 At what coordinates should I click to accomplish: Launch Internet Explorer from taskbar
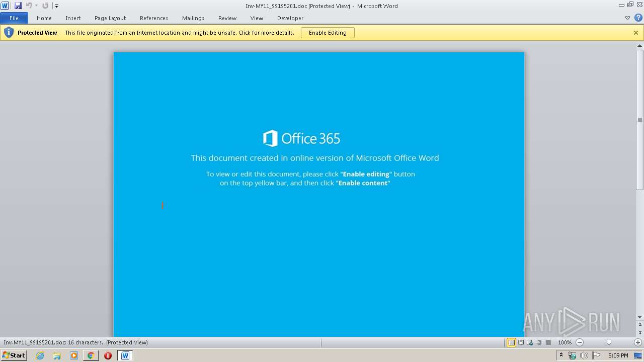pyautogui.click(x=40, y=355)
